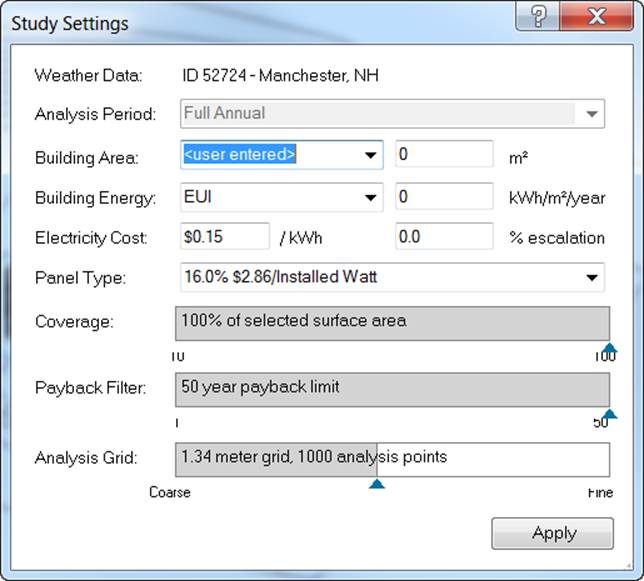
Task: Click the escalation percent field
Action: (444, 236)
